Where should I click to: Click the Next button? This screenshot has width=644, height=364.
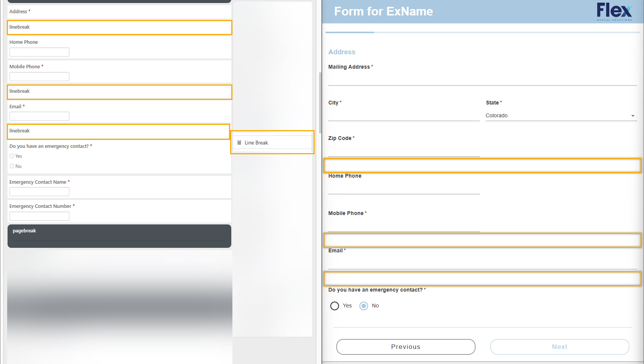(559, 347)
